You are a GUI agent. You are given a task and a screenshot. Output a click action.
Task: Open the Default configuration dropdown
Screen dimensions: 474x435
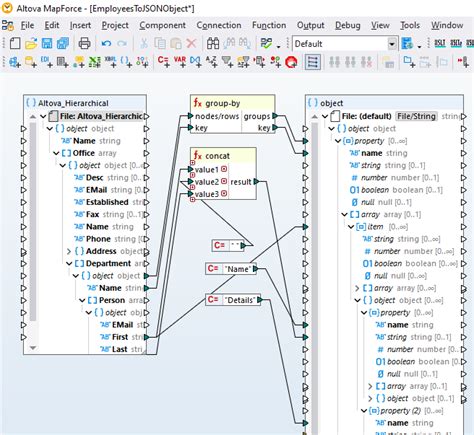coord(392,44)
